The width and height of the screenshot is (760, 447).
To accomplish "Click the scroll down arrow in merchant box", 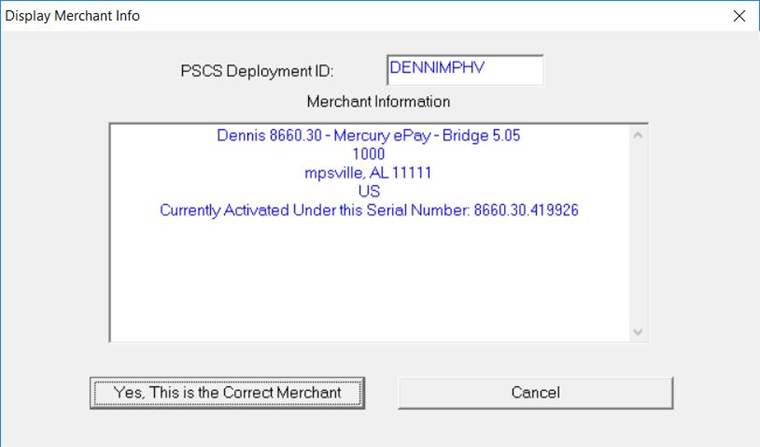I will pos(638,332).
